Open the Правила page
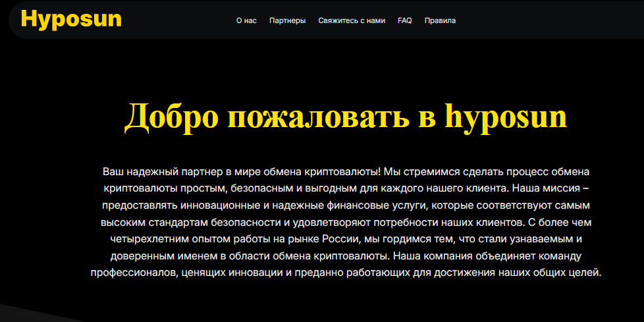This screenshot has height=322, width=644. pyautogui.click(x=440, y=20)
